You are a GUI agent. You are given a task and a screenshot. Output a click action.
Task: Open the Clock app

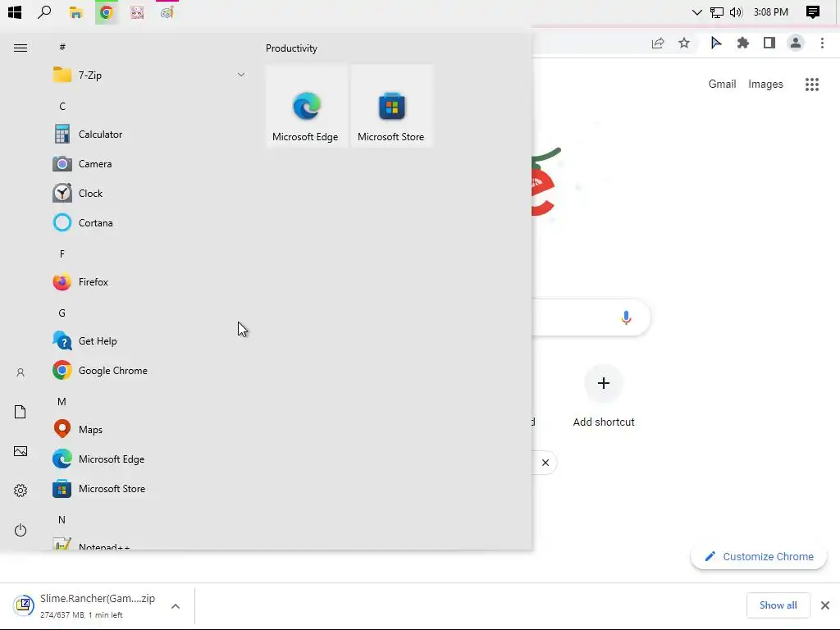click(149, 194)
